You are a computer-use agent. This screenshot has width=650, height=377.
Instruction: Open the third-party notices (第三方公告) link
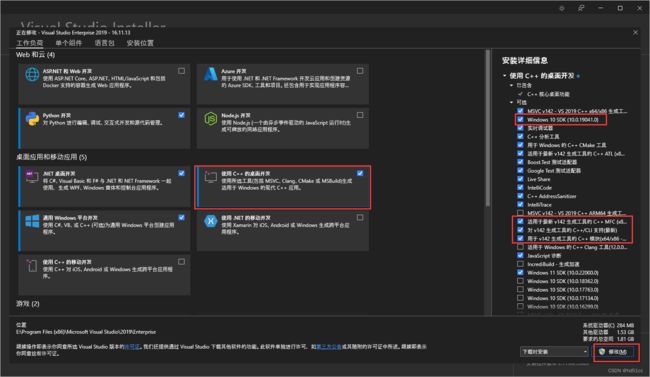pyautogui.click(x=329, y=347)
